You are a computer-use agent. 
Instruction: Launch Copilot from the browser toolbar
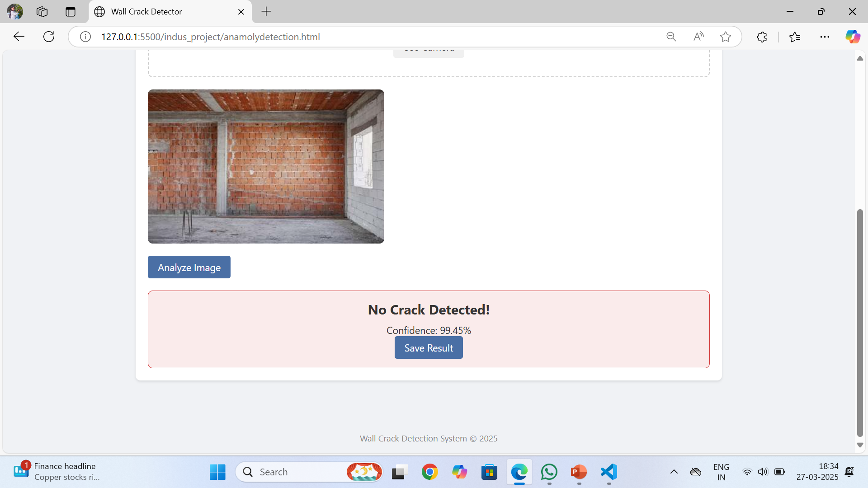(853, 37)
